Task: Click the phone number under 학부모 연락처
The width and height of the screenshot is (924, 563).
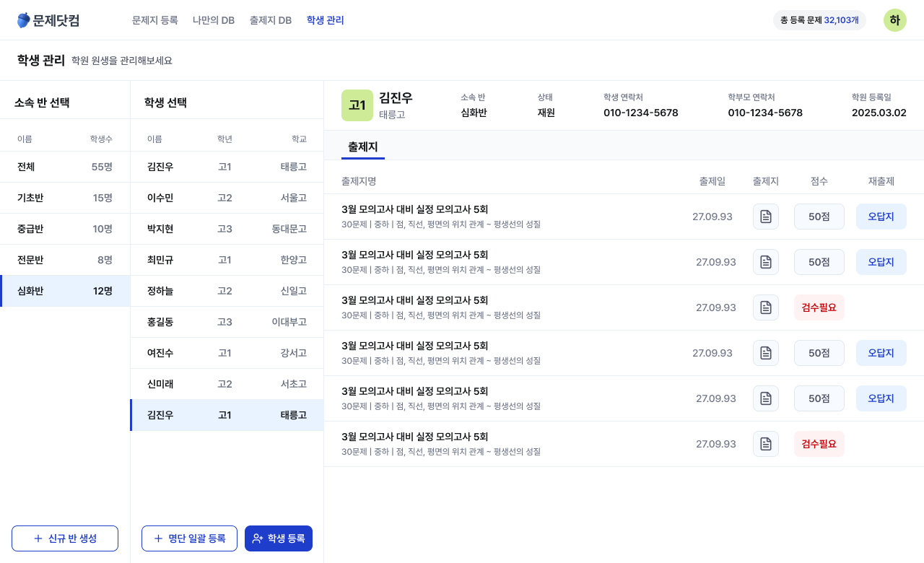Action: (765, 113)
